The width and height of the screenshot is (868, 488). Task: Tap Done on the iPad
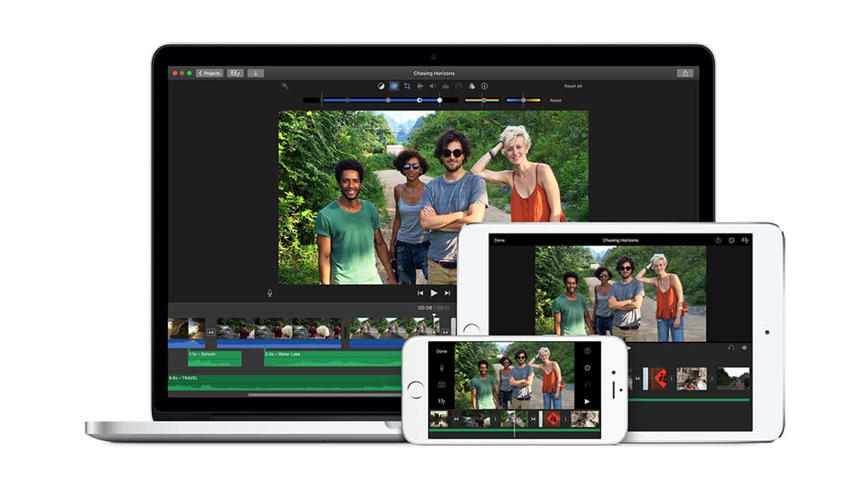coord(500,240)
